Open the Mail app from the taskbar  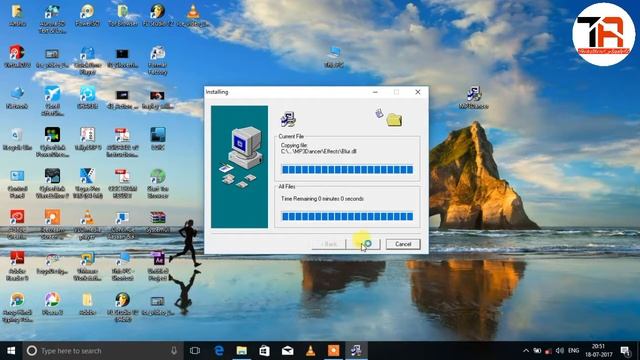tap(287, 351)
